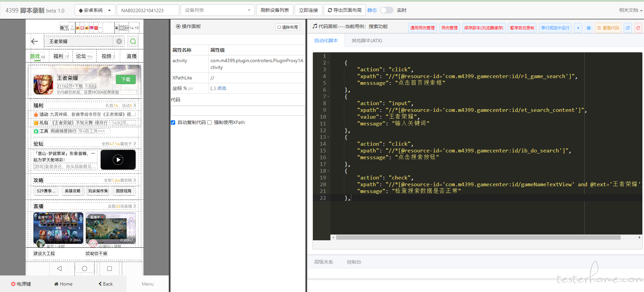Viewport: 644px width, 292px height.
Task: Click the 操作面板 panel header icon
Action: [x=178, y=26]
